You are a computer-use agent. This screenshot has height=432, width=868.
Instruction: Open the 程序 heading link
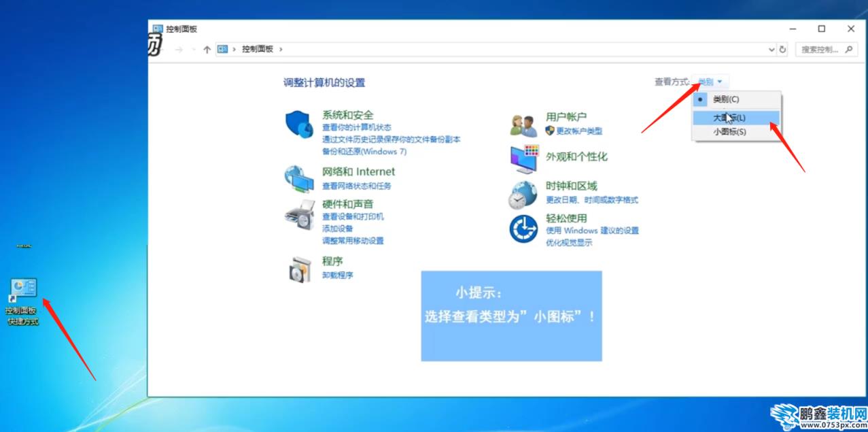(x=332, y=261)
